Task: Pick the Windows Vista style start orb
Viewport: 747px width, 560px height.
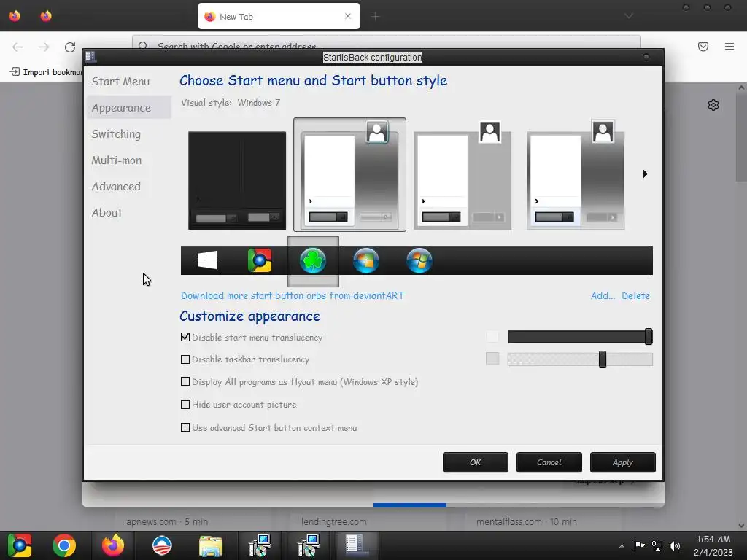Action: pos(366,260)
